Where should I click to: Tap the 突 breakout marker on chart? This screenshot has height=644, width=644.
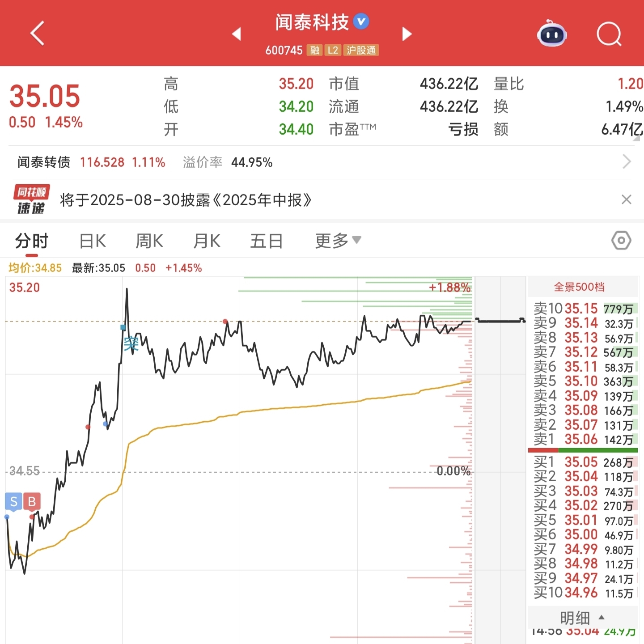point(131,344)
